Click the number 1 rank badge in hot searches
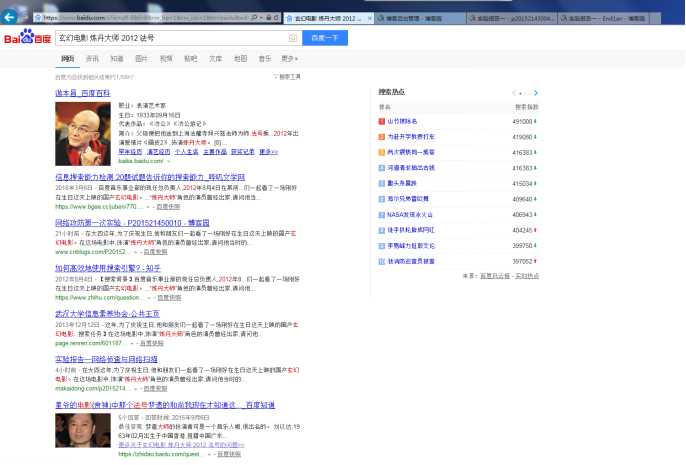The image size is (686, 465). coord(382,121)
